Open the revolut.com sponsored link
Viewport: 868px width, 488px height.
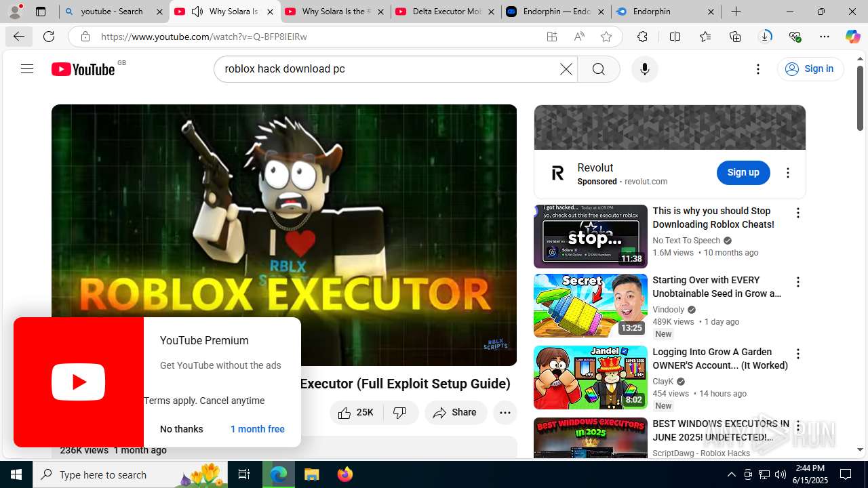[x=646, y=182]
